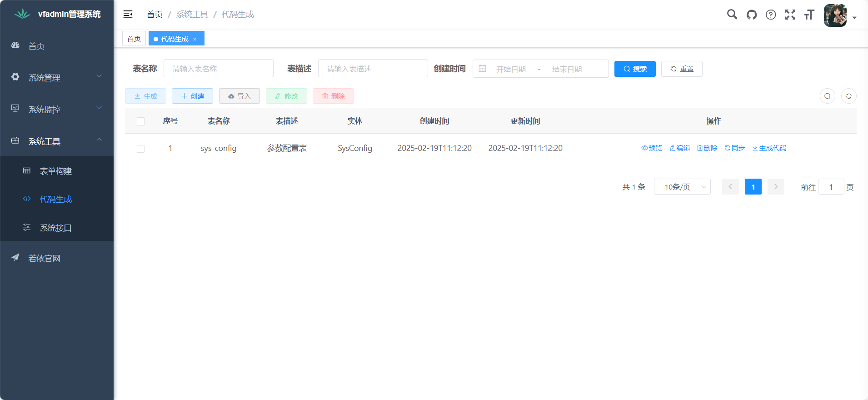Image resolution: width=868 pixels, height=400 pixels.
Task: Open the header search magnifier icon
Action: [732, 15]
